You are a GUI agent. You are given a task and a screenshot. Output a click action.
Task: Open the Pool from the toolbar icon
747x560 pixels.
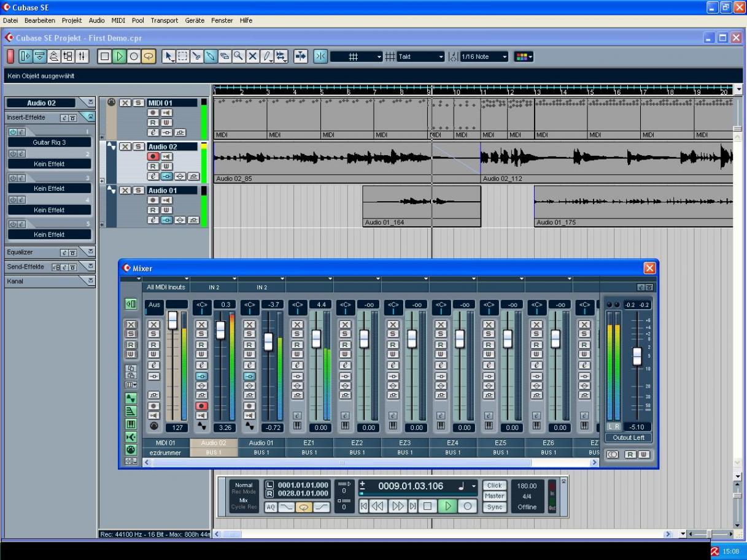(68, 56)
